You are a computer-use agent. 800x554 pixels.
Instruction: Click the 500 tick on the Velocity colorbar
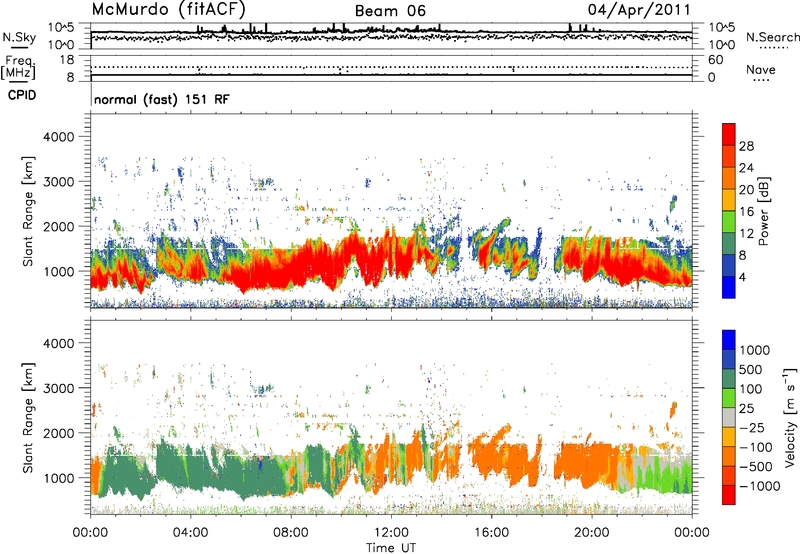point(751,369)
